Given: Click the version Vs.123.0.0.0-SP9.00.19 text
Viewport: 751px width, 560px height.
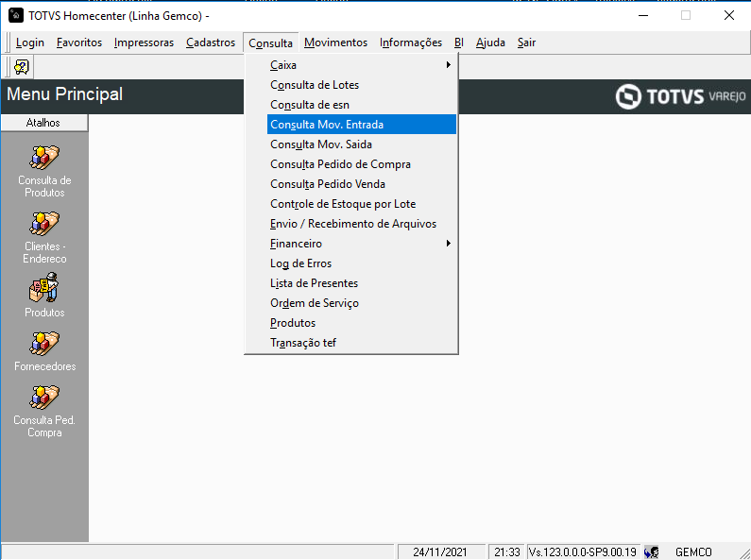Looking at the screenshot, I should coord(583,552).
